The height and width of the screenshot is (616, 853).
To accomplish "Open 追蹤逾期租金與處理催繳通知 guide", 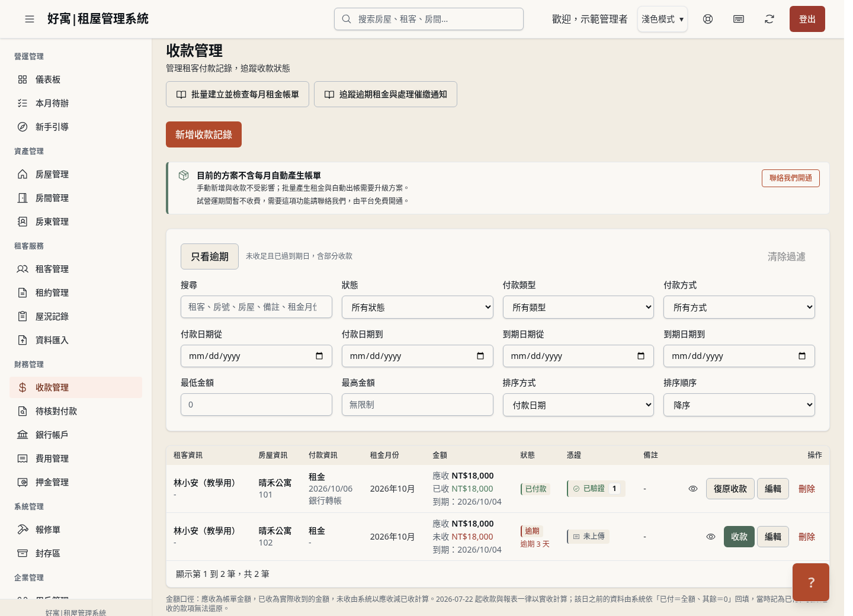I will [x=386, y=94].
